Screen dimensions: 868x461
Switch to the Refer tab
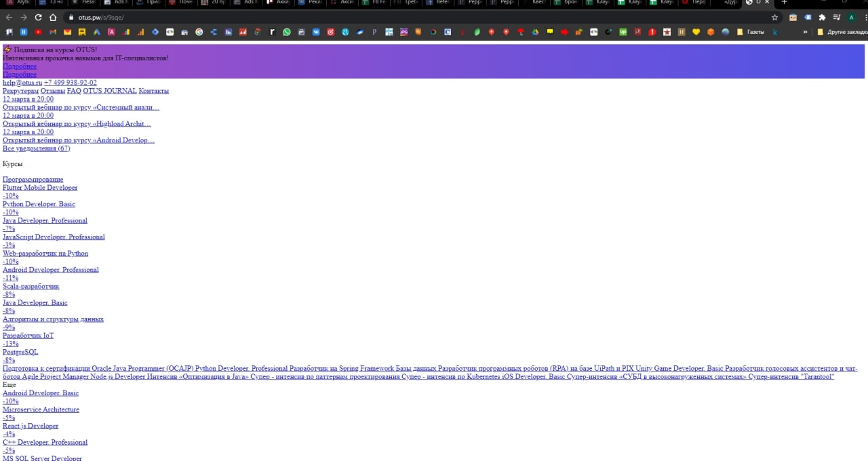(437, 3)
